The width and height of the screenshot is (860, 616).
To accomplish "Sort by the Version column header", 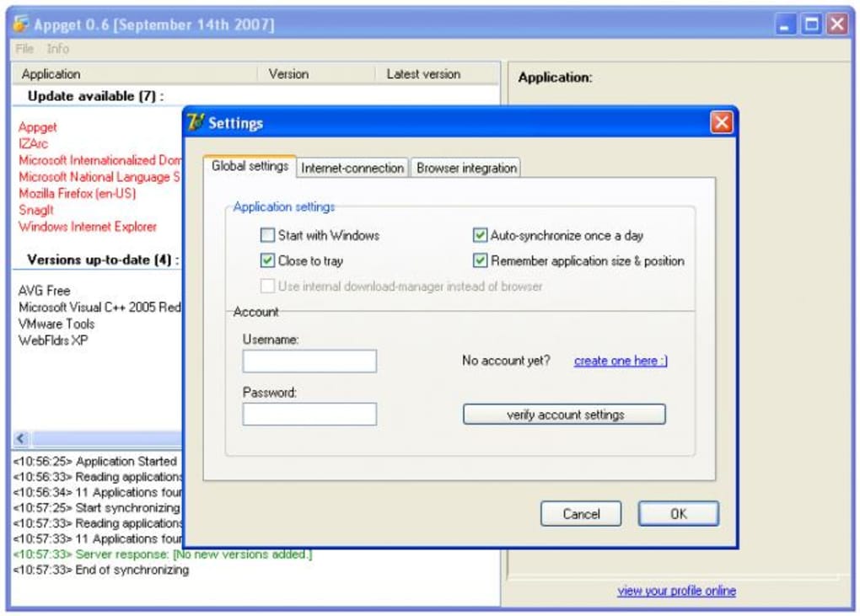I will [x=316, y=74].
